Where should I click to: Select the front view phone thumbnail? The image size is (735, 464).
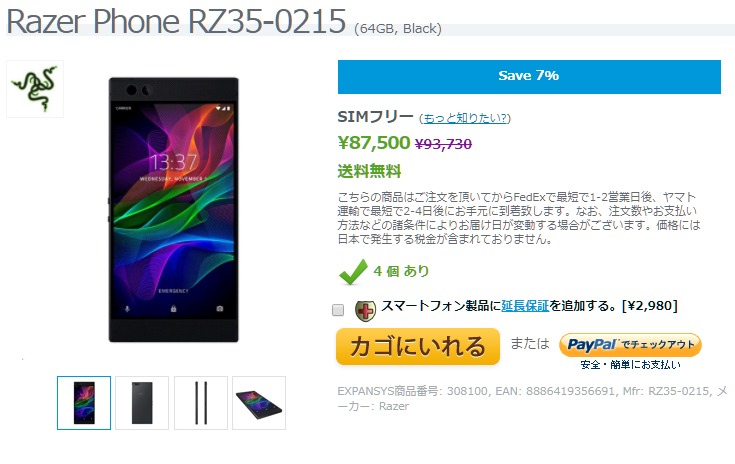[84, 403]
